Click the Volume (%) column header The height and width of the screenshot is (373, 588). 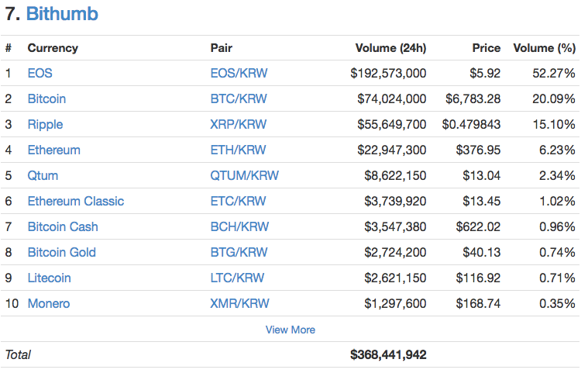tap(544, 48)
